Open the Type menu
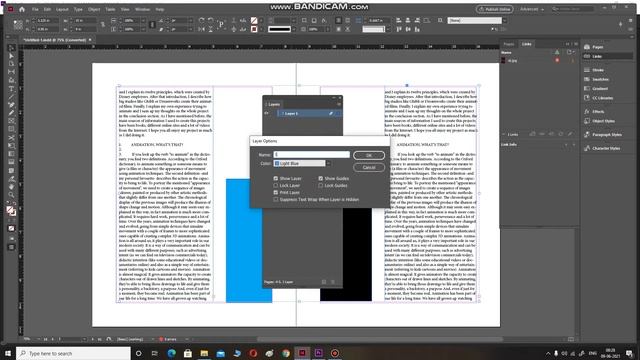This screenshot has width=640, height=360. [x=78, y=9]
